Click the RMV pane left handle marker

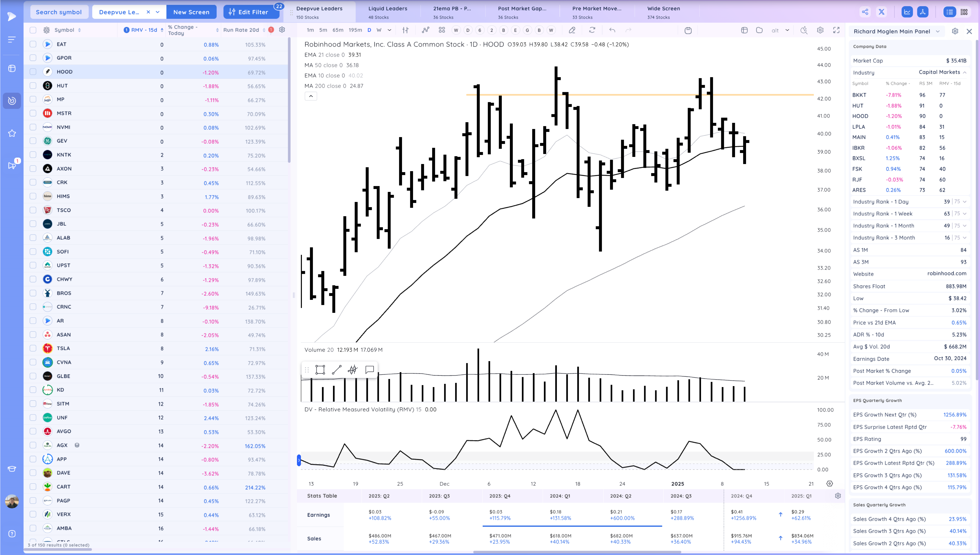(299, 460)
